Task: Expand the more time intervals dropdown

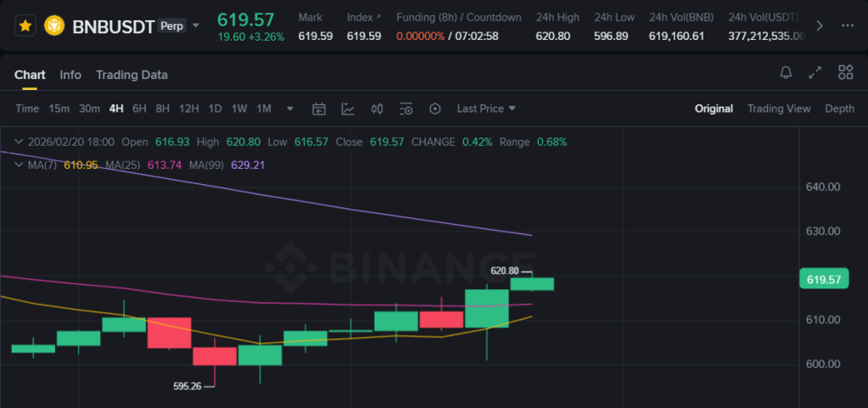Action: tap(290, 109)
